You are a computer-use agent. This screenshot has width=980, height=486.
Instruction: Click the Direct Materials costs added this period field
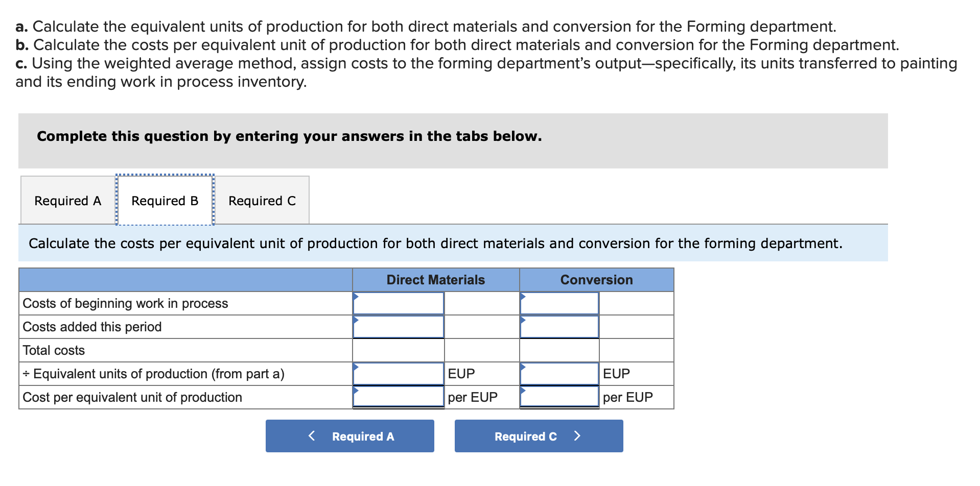399,326
